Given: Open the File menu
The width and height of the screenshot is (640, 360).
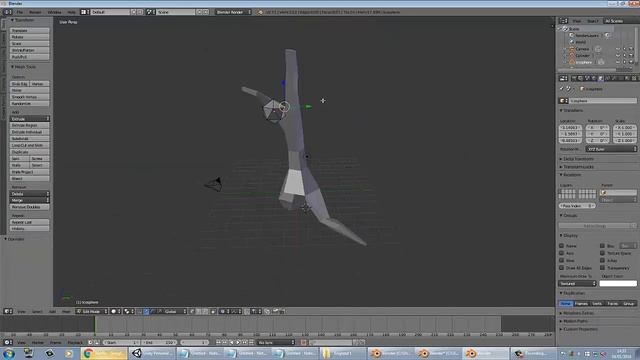Looking at the screenshot, I should (20, 12).
